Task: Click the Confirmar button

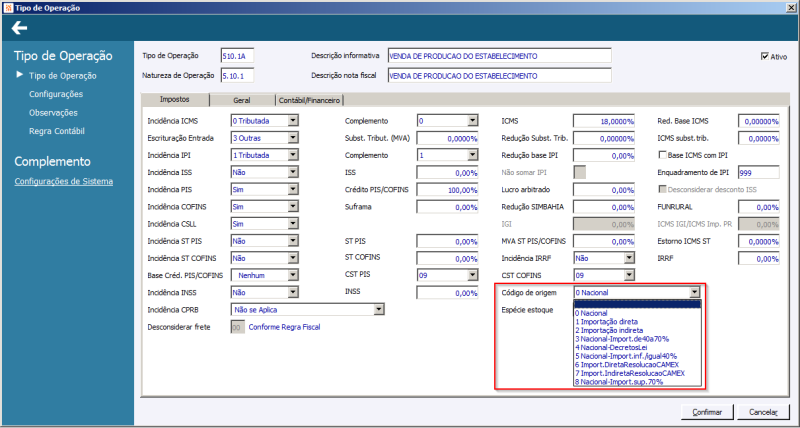Action: [x=706, y=411]
